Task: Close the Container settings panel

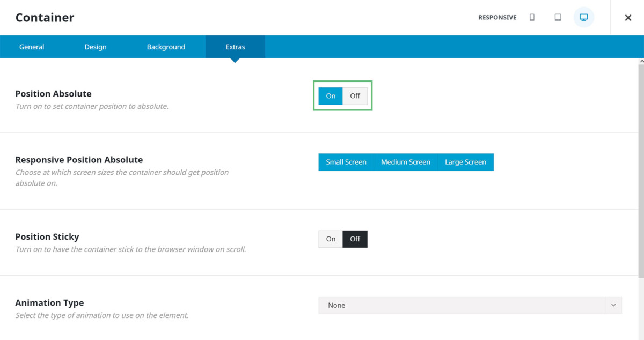Action: pos(627,17)
